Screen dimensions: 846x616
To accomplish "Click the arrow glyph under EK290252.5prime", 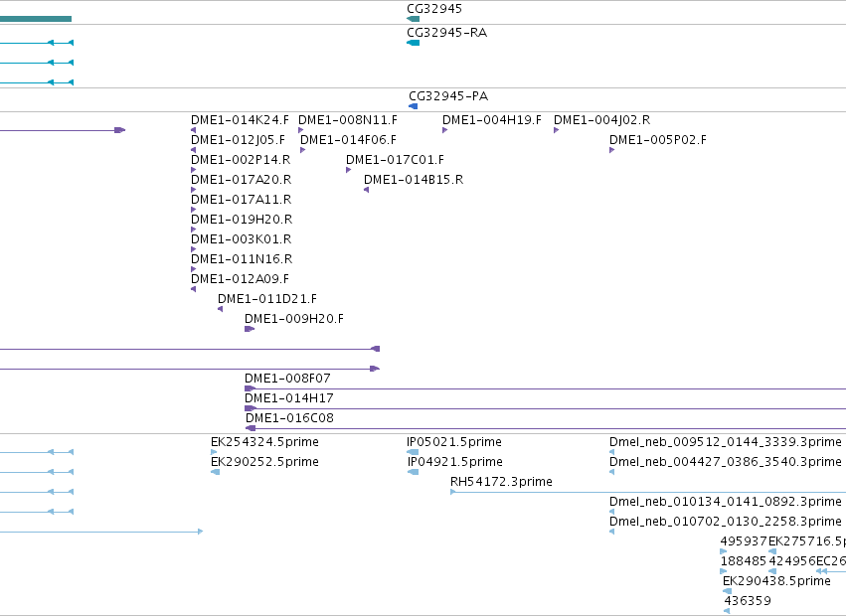I will [216, 472].
